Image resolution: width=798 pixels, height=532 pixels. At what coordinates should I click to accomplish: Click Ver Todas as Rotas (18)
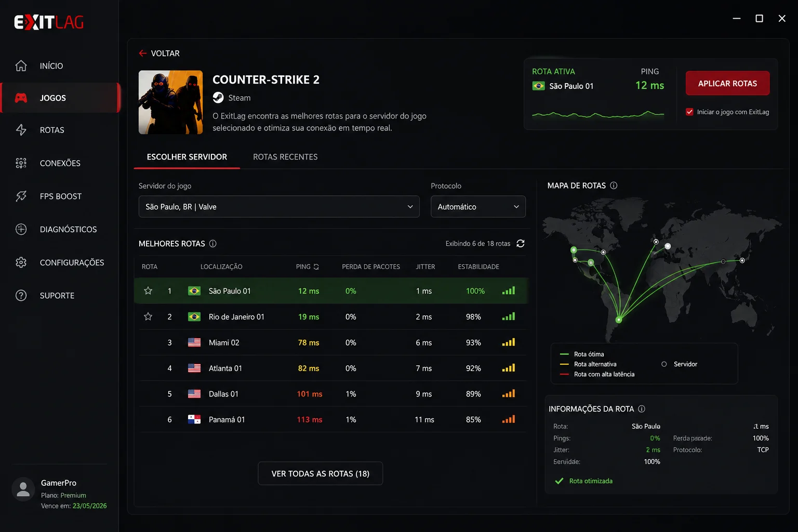point(321,473)
